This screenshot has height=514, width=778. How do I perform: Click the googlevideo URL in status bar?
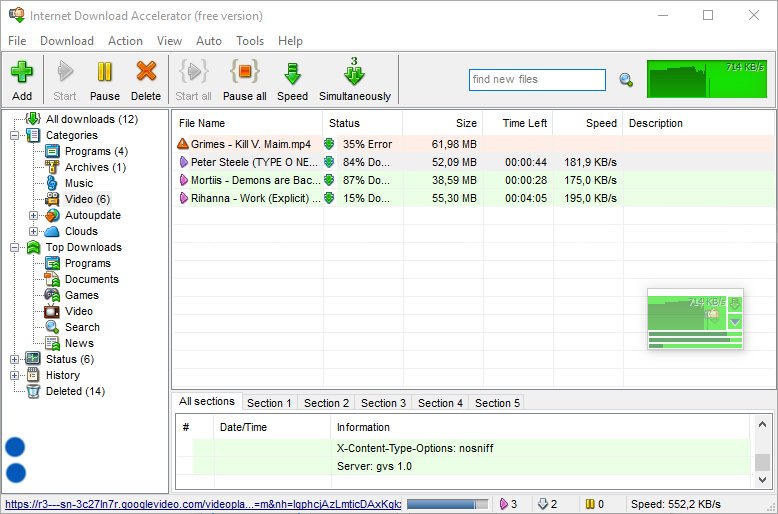[x=203, y=505]
